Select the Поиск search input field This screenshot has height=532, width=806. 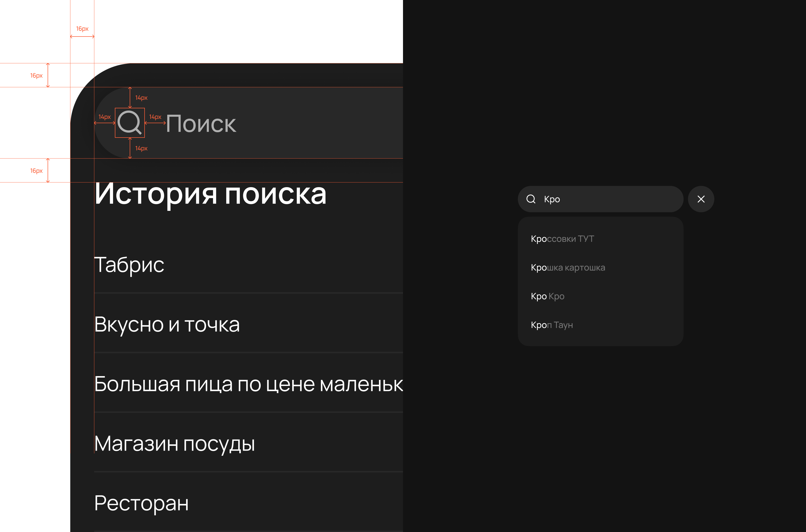(x=238, y=124)
